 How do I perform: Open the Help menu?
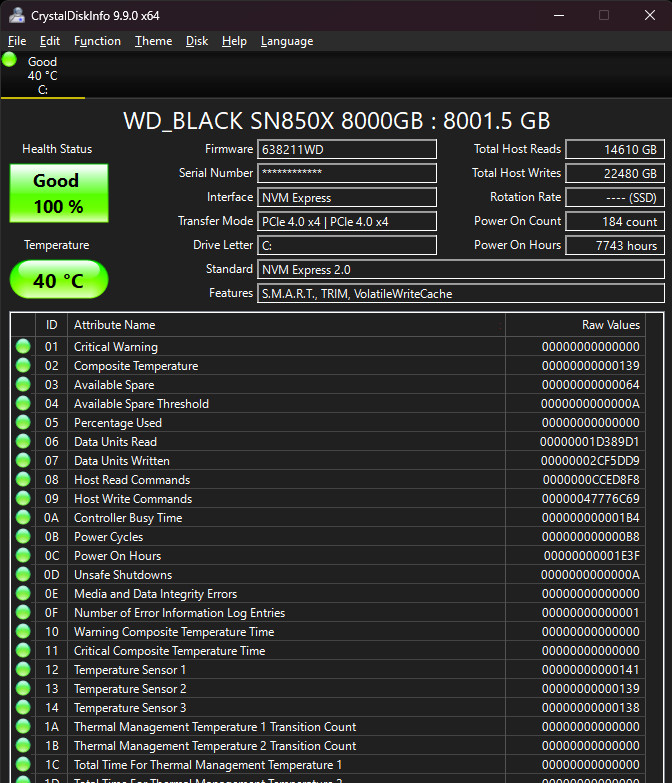234,41
